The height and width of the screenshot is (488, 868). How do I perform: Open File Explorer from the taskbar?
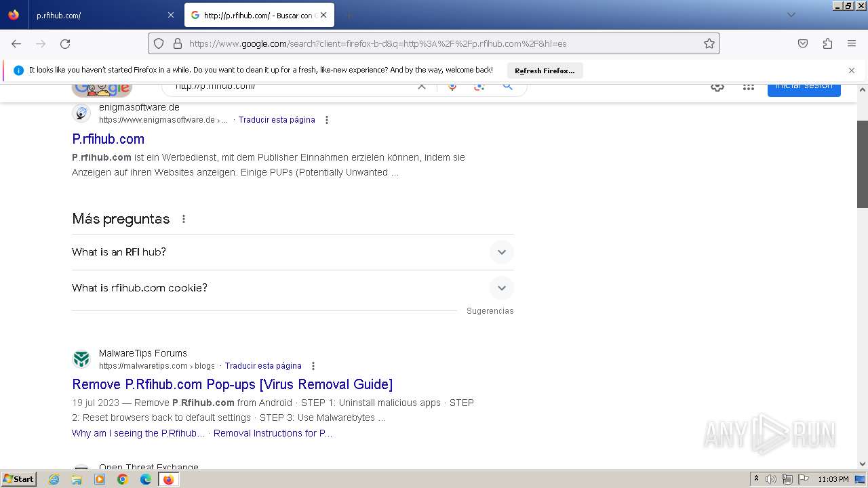click(77, 479)
